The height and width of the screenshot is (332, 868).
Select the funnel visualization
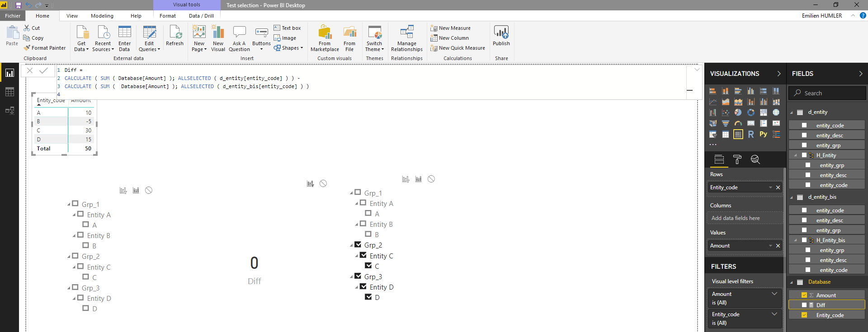[x=725, y=123]
